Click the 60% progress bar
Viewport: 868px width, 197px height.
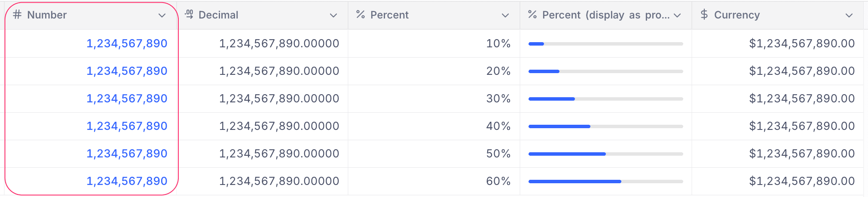(605, 182)
